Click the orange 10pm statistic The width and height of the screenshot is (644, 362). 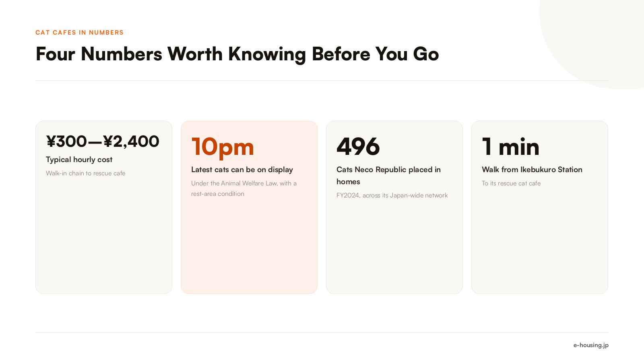pyautogui.click(x=223, y=146)
